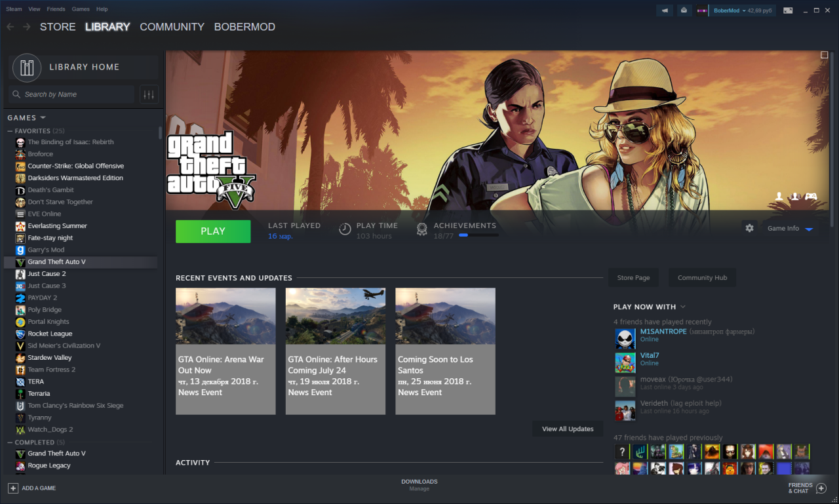Viewport: 839px width, 504px height.
Task: Click the achievements progress bar
Action: (478, 235)
